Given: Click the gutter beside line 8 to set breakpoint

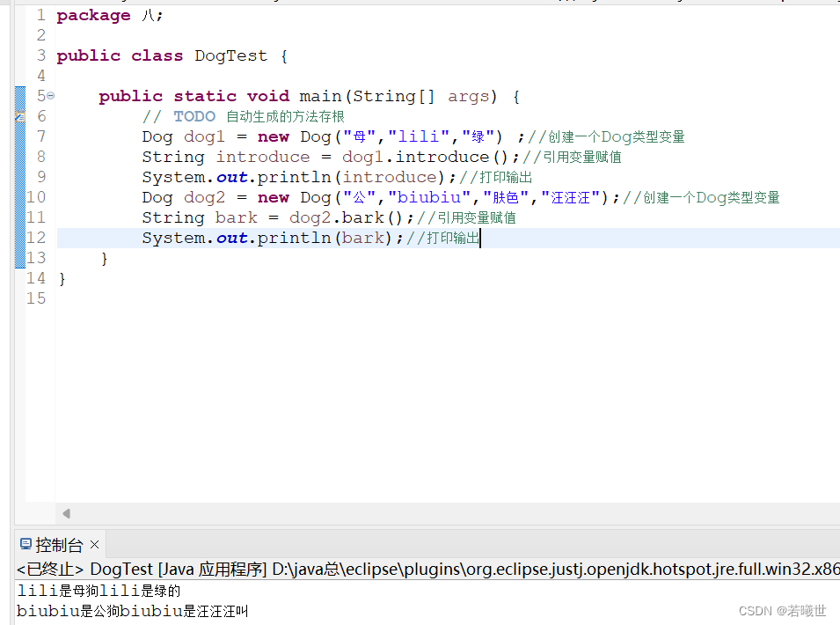Looking at the screenshot, I should pyautogui.click(x=19, y=157).
